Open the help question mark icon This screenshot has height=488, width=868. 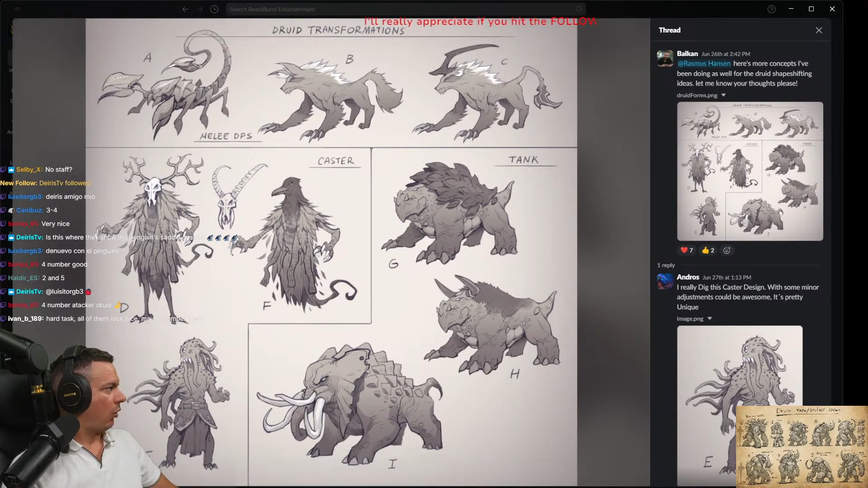pyautogui.click(x=772, y=9)
